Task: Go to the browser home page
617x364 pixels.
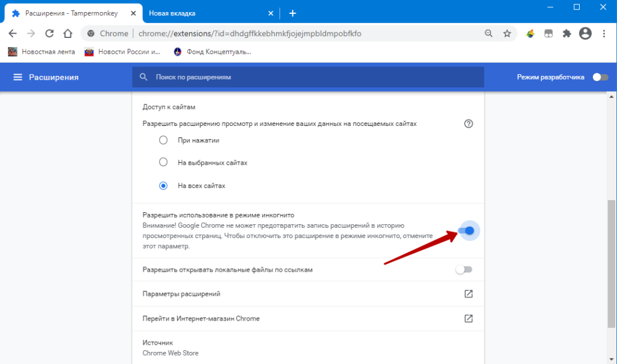Action: click(67, 34)
